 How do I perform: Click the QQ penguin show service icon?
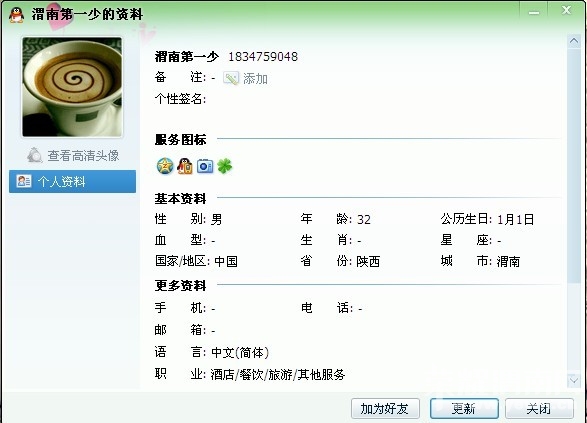[185, 166]
